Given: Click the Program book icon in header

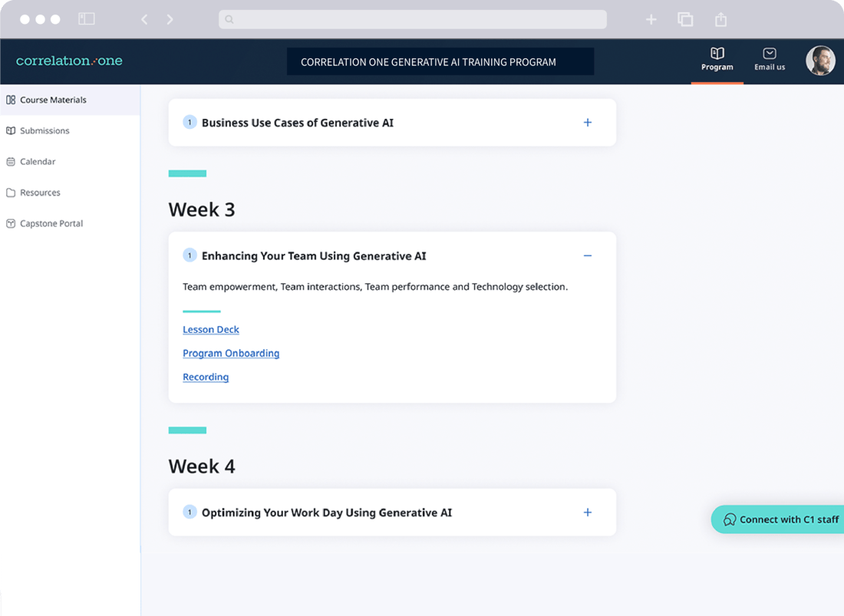Looking at the screenshot, I should click(717, 54).
